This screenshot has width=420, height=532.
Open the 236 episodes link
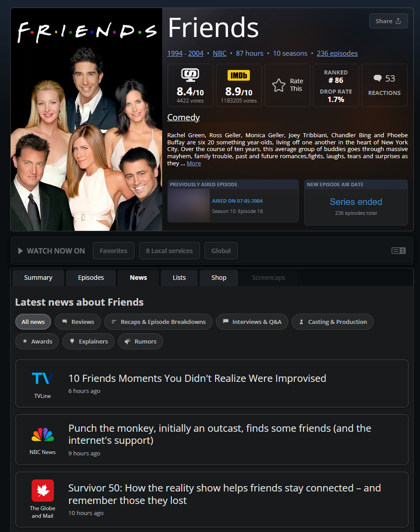coord(337,53)
